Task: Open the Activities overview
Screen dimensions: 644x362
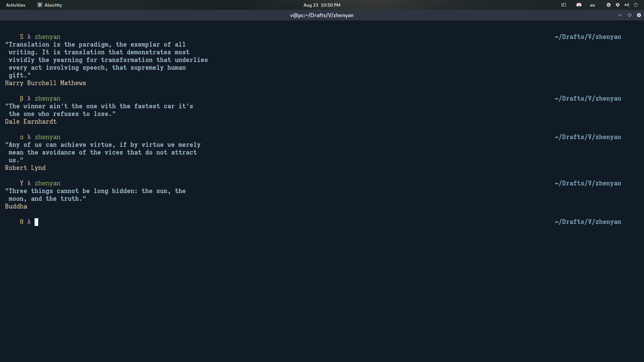Action: 15,5
